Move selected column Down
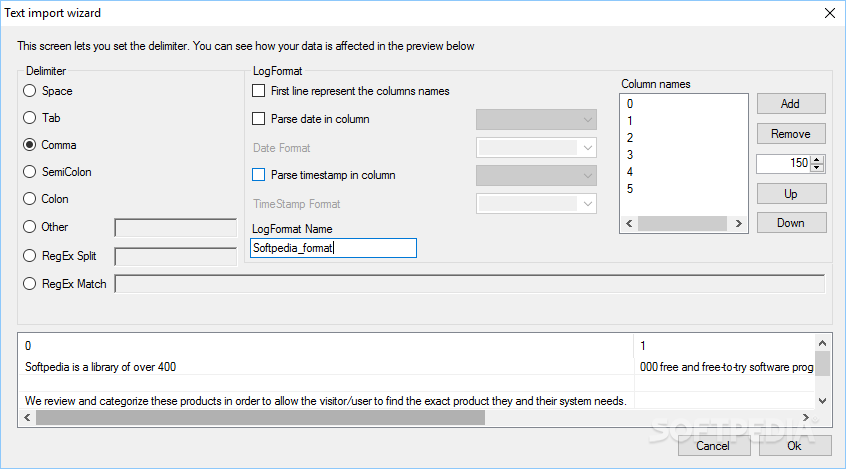The width and height of the screenshot is (846, 469). [792, 223]
